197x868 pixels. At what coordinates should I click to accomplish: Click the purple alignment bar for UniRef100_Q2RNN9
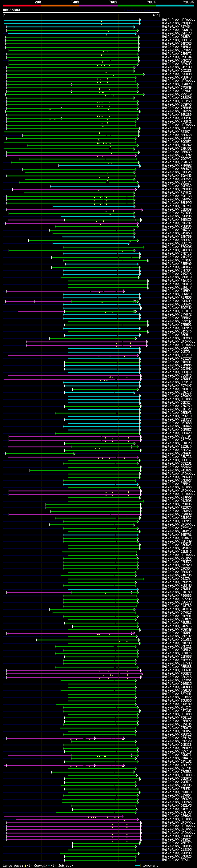click(73, 379)
